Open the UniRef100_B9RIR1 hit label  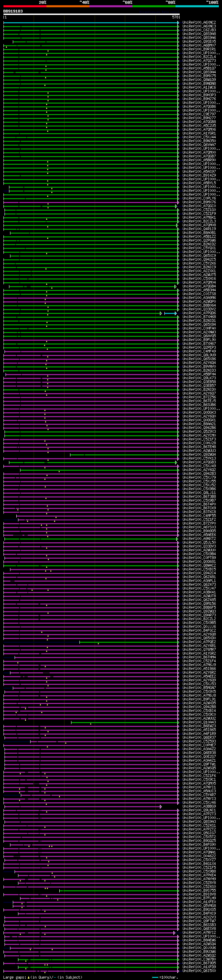point(199,49)
